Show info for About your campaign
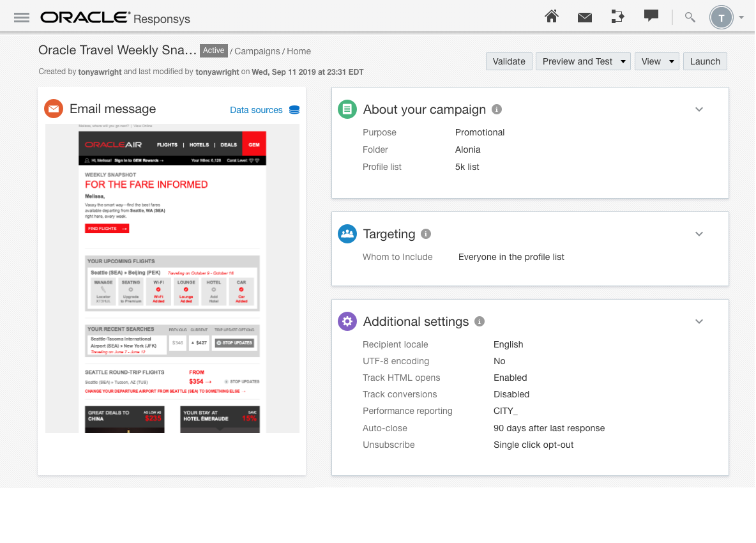 click(x=497, y=109)
